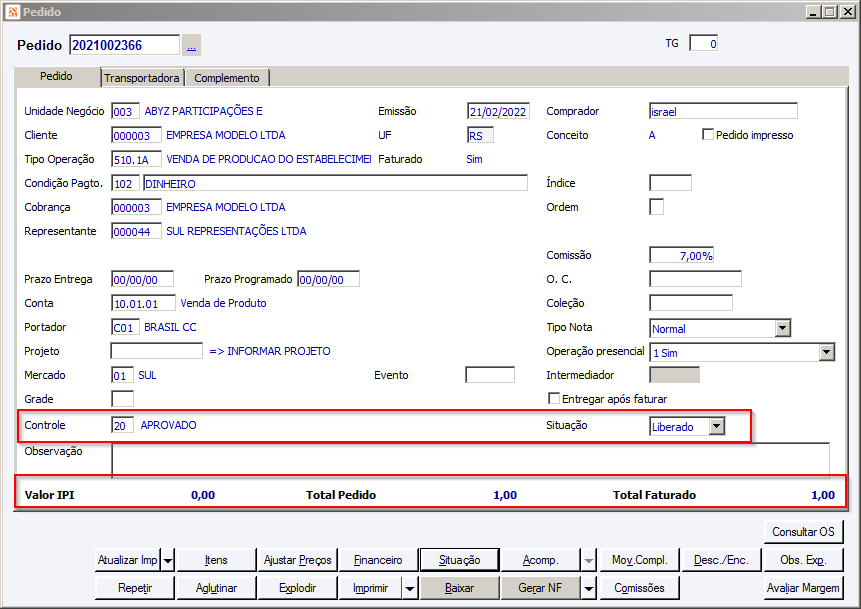Image resolution: width=861 pixels, height=609 pixels.
Task: Click the Cliente code field
Action: (x=137, y=135)
